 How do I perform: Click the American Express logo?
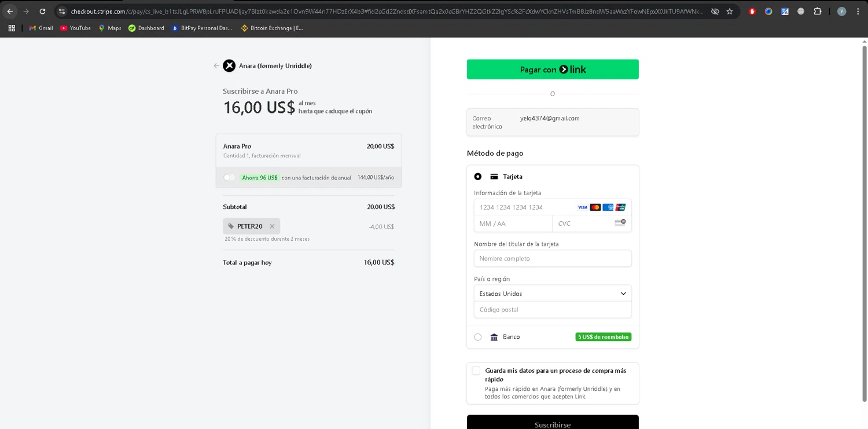click(x=608, y=207)
